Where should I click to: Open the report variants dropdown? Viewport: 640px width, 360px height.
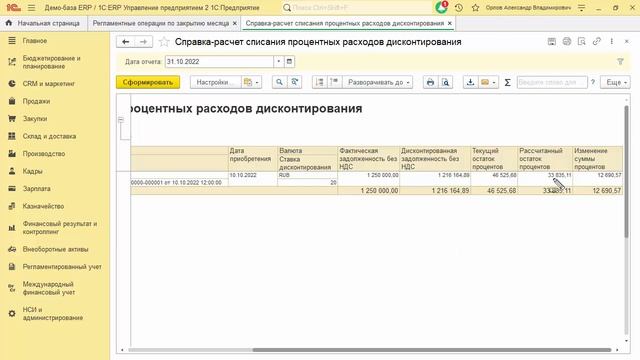pos(251,82)
